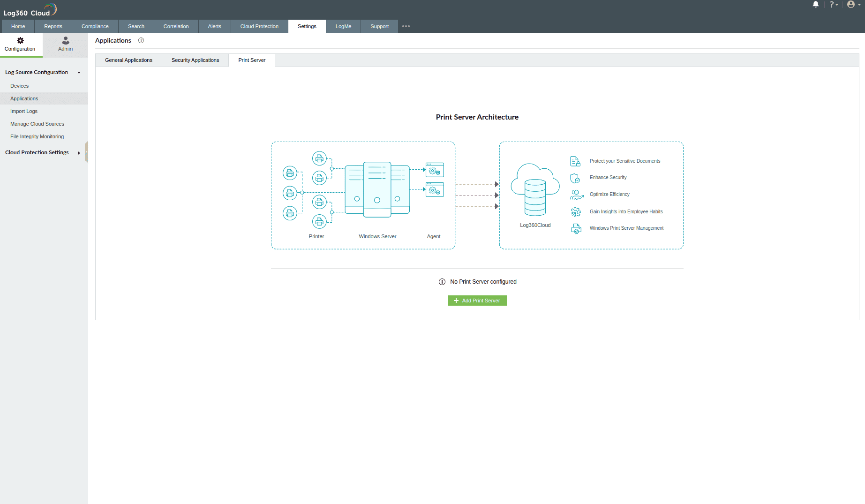865x504 pixels.
Task: Open the Correlation tab
Action: pyautogui.click(x=176, y=26)
